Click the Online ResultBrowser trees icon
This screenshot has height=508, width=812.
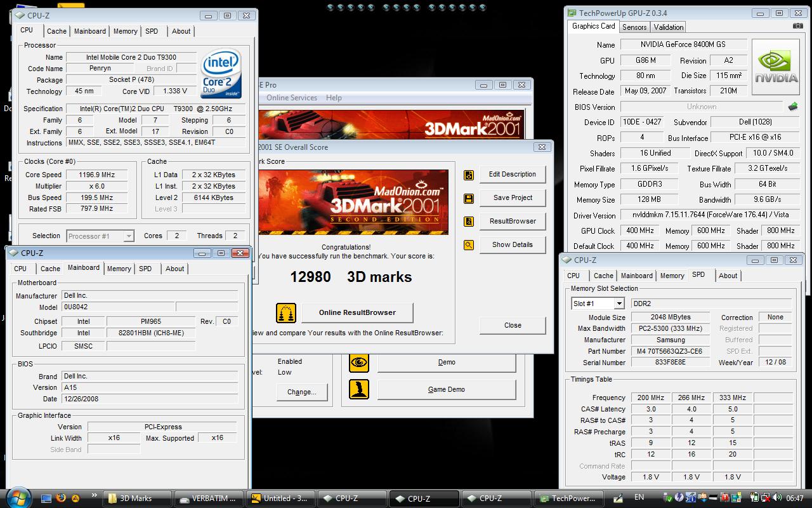point(286,313)
